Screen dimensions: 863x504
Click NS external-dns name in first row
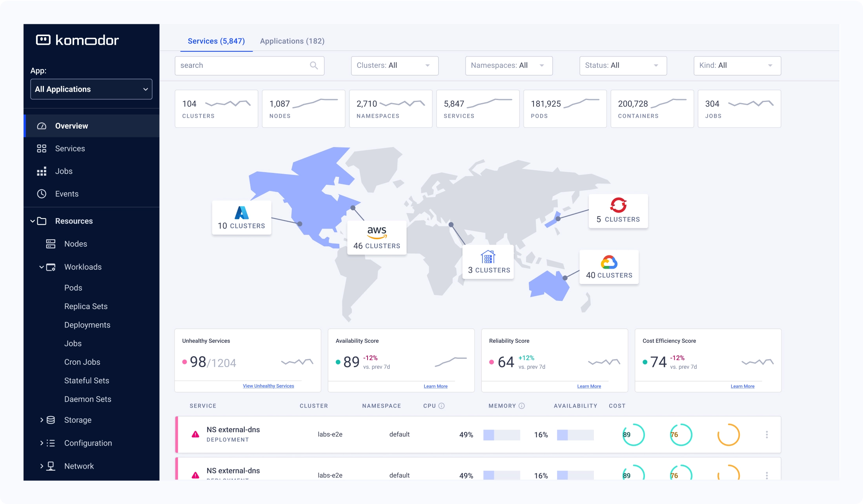coord(233,429)
